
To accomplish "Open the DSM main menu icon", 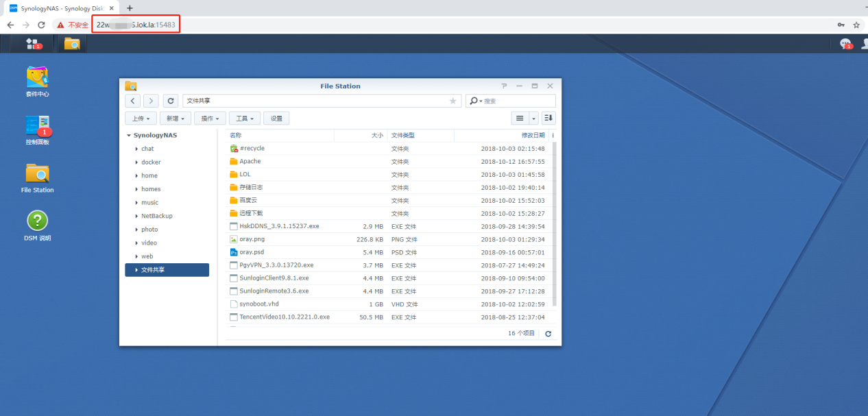I will (x=32, y=44).
